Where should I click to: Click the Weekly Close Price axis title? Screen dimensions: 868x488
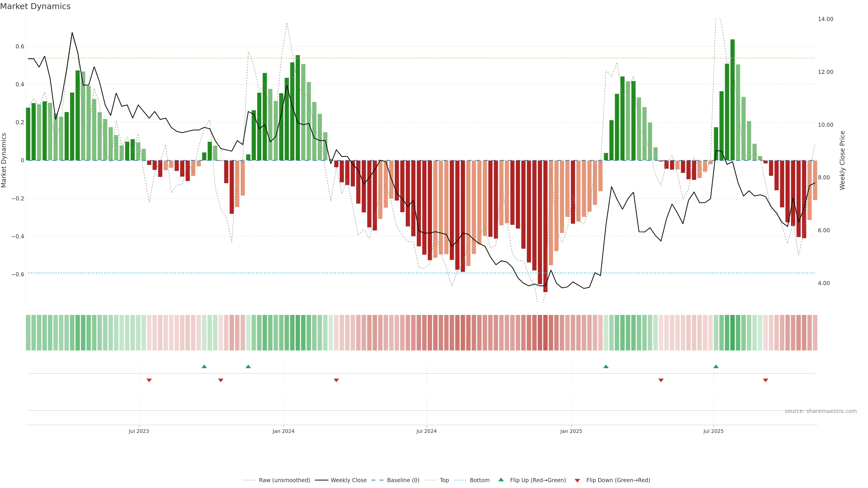click(x=842, y=160)
